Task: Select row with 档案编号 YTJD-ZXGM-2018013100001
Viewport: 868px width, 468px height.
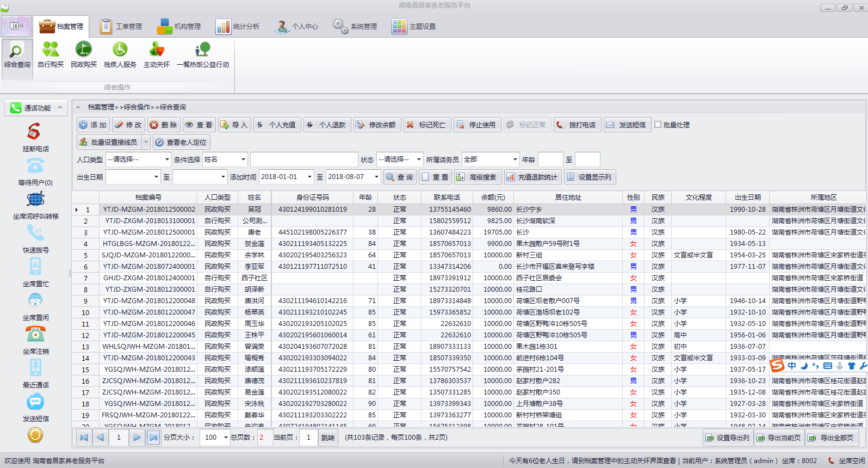Action: point(149,221)
